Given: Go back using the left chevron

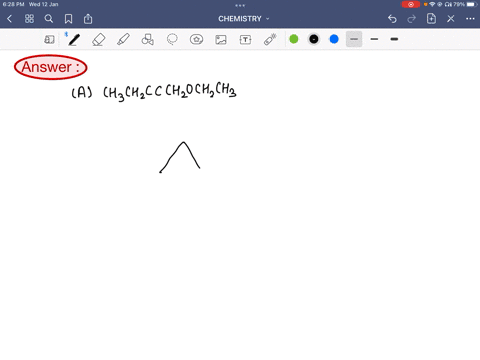Looking at the screenshot, I should 9,19.
